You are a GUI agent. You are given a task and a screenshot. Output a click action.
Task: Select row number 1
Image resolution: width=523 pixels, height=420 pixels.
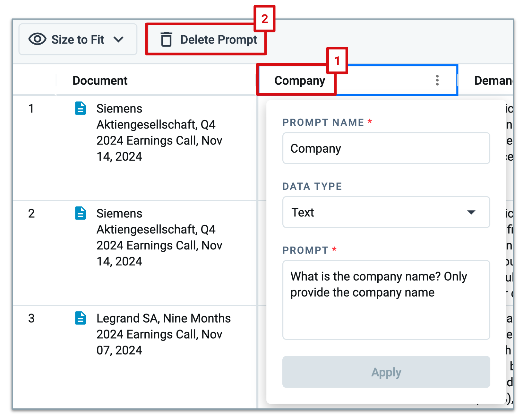[31, 108]
